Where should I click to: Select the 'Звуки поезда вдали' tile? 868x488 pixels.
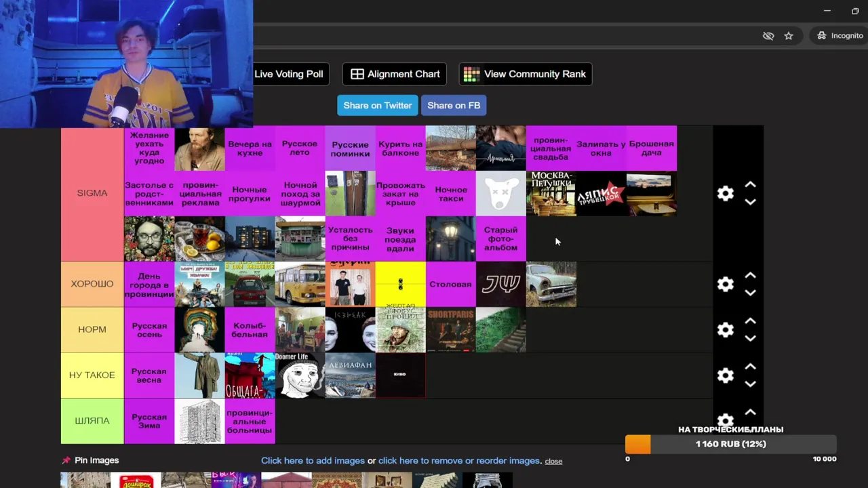tap(400, 239)
